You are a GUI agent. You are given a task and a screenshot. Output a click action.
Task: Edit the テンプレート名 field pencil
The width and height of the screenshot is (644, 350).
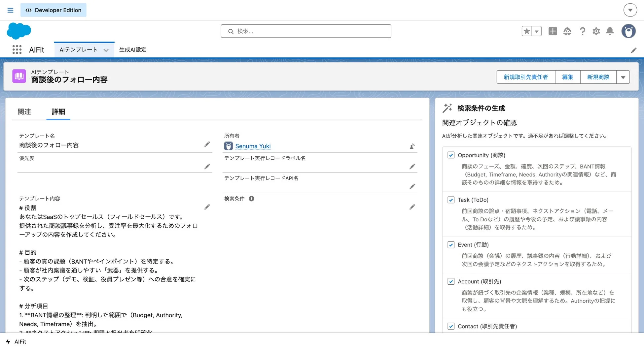[x=207, y=144]
